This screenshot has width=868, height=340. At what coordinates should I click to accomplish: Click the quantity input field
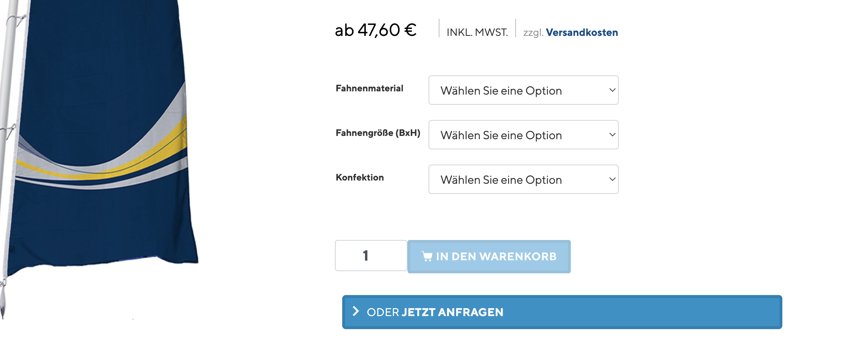(x=371, y=256)
